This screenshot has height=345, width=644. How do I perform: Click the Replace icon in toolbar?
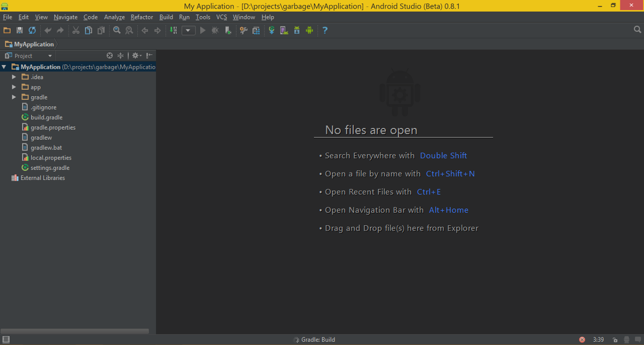click(x=129, y=31)
